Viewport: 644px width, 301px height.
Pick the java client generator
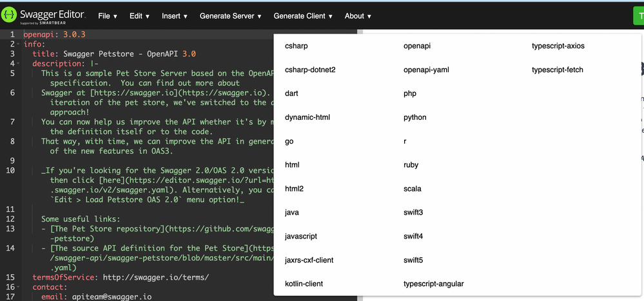click(291, 212)
